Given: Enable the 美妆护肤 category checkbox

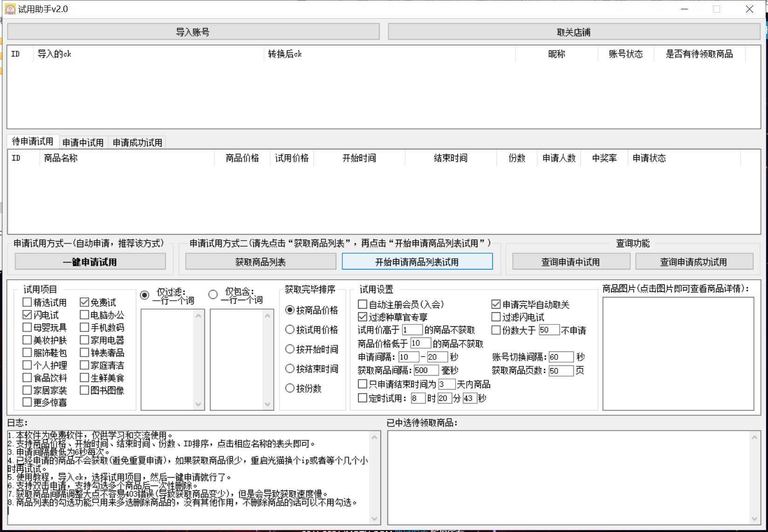Looking at the screenshot, I should pos(27,340).
